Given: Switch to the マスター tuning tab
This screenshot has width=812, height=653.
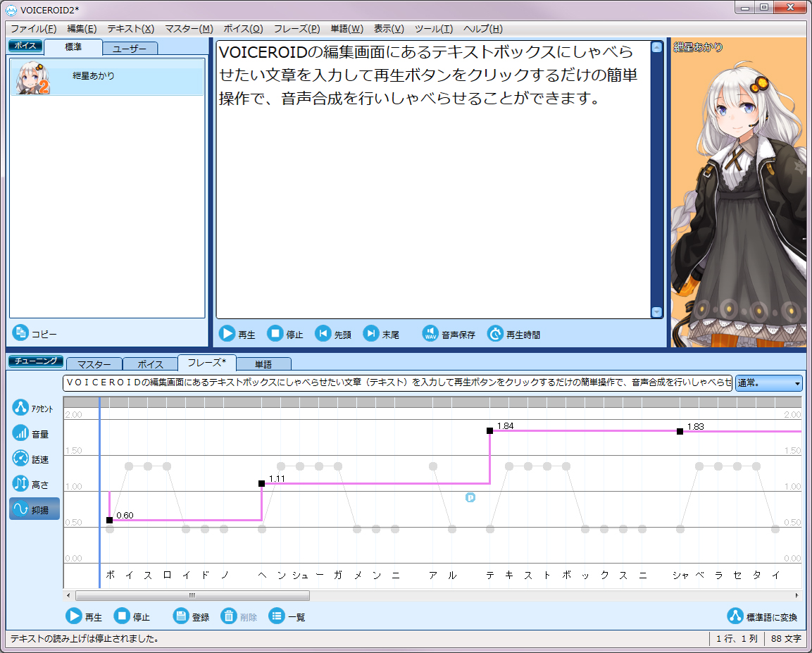Looking at the screenshot, I should 94,364.
